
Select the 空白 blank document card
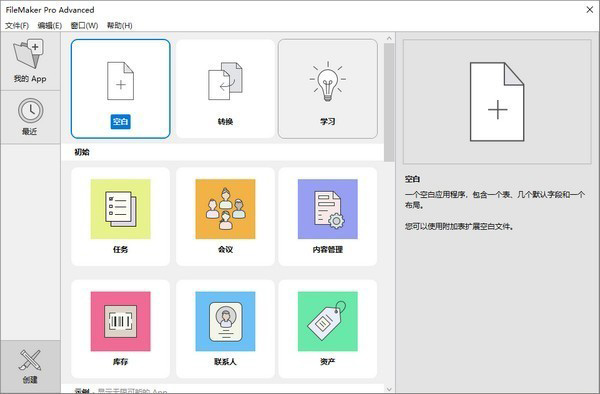(121, 89)
